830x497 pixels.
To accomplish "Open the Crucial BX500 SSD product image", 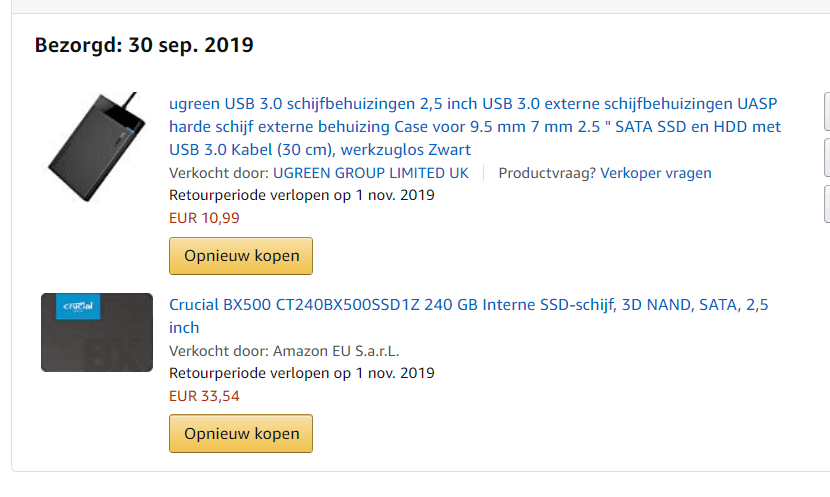I will pyautogui.click(x=96, y=332).
